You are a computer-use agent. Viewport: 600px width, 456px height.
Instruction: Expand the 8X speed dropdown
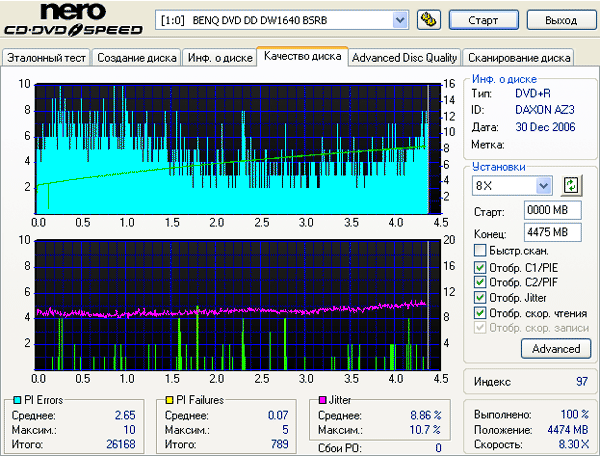(x=544, y=185)
